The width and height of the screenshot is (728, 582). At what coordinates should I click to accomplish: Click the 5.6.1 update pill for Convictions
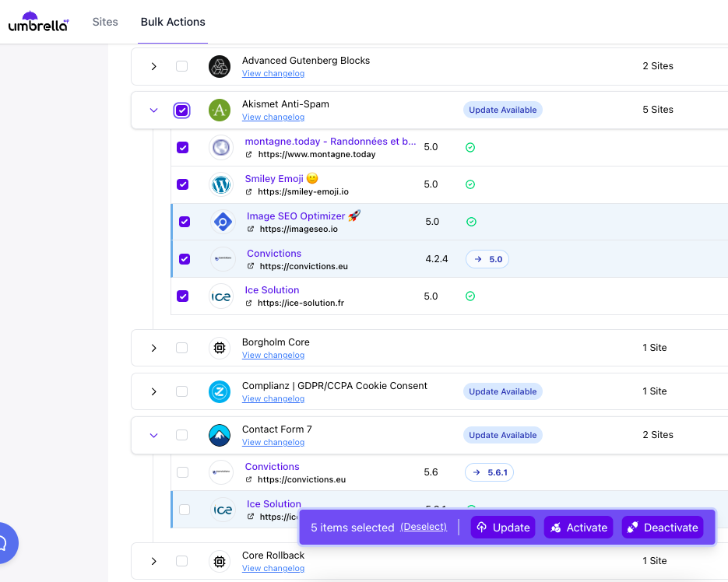pos(490,472)
